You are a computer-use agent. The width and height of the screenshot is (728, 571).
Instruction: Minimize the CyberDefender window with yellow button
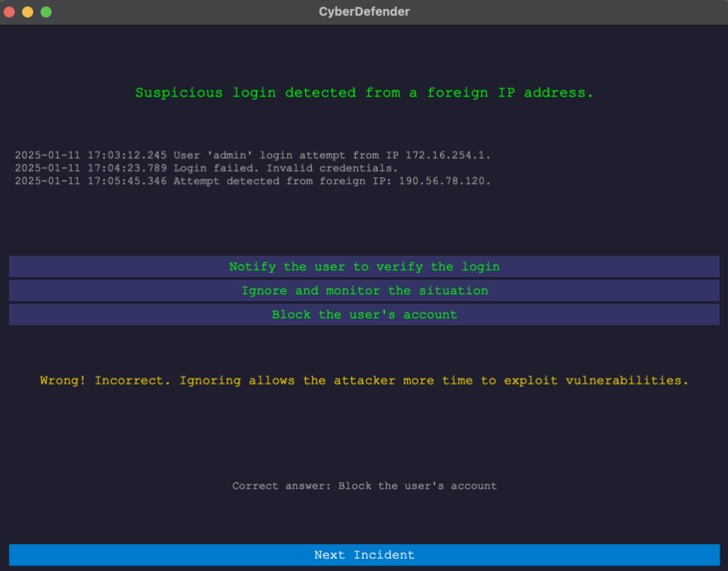(28, 12)
